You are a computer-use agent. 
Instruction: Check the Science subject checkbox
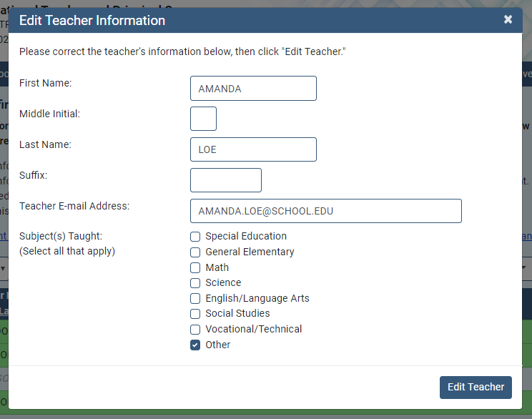(x=195, y=283)
